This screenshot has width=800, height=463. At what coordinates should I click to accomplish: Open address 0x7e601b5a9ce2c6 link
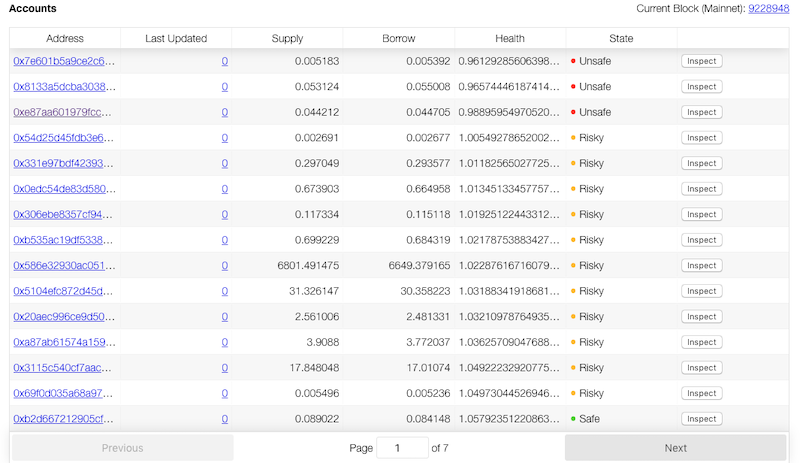tap(64, 61)
